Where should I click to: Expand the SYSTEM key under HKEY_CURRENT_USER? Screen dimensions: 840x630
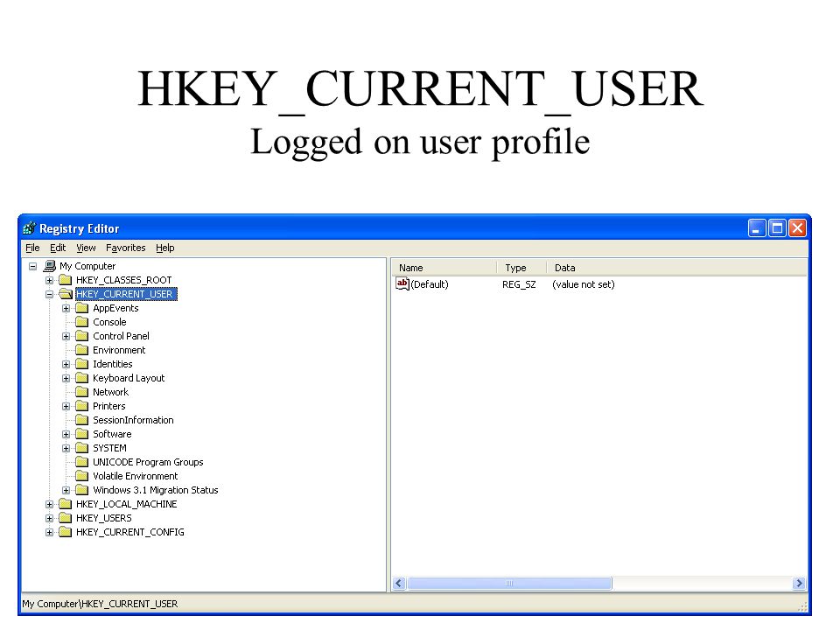[x=66, y=448]
